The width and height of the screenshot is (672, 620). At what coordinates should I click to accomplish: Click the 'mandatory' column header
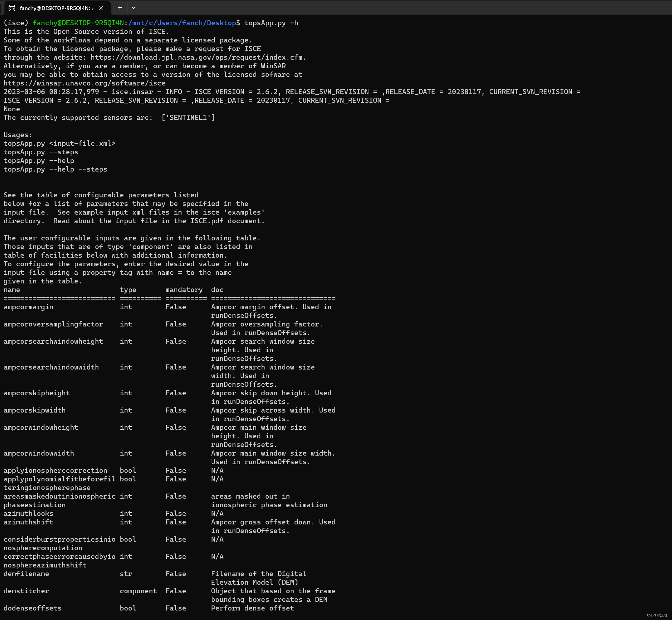coord(184,290)
